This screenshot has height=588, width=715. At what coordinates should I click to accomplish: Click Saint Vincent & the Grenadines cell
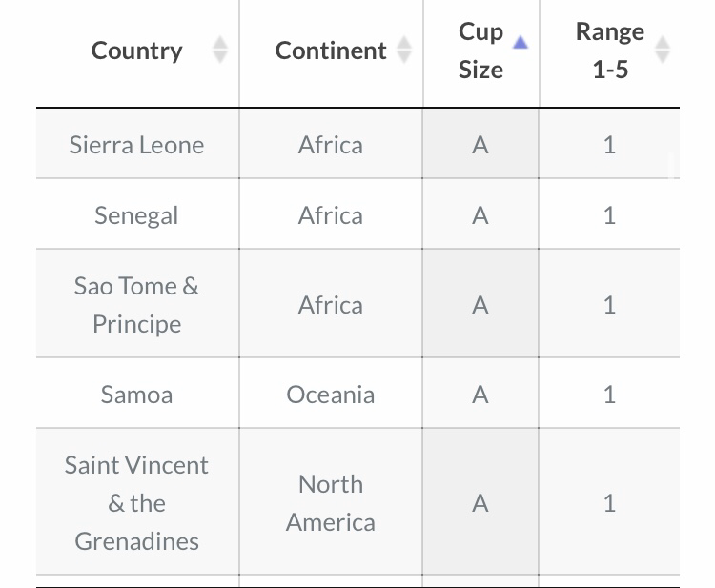[136, 503]
